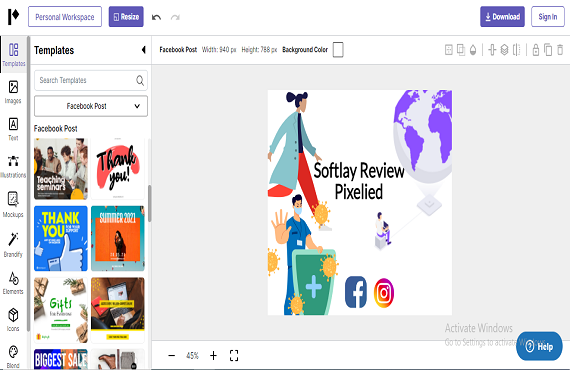Select the Facebook logo on canvas

coord(356,292)
